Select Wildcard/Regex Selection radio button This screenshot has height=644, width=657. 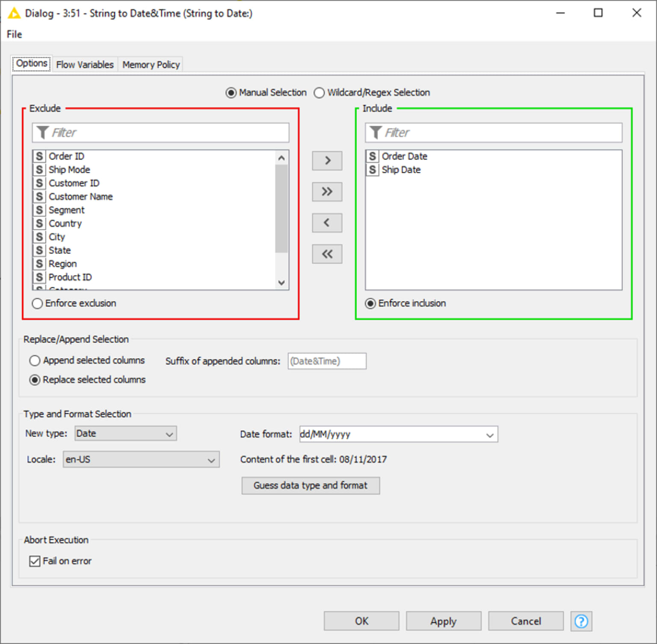[319, 93]
